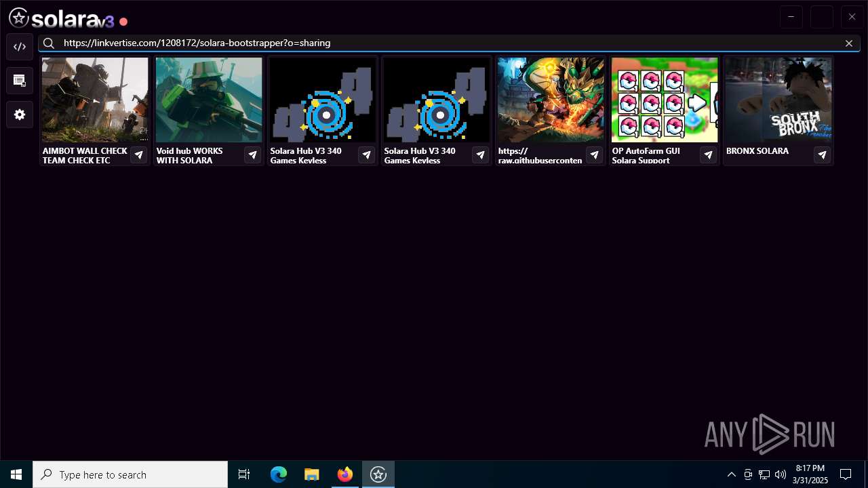This screenshot has height=488, width=868.
Task: Select the https://raw.githubuserconten title
Action: pyautogui.click(x=540, y=156)
